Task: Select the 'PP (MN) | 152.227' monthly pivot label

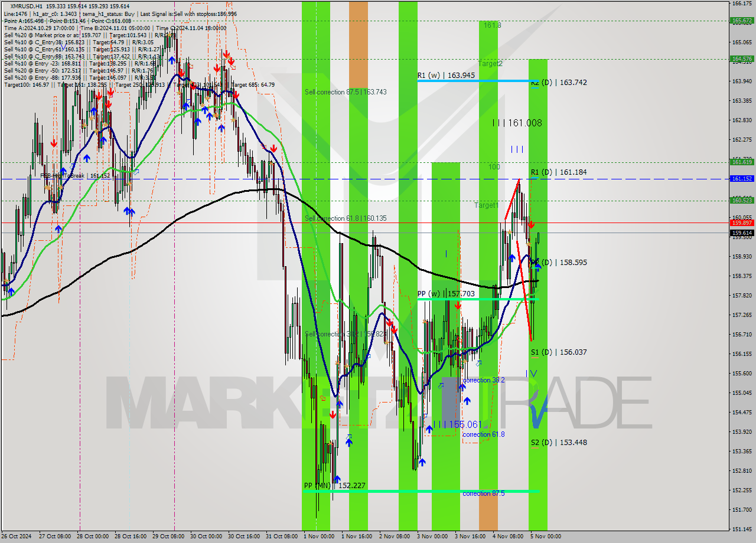Action: tap(334, 486)
